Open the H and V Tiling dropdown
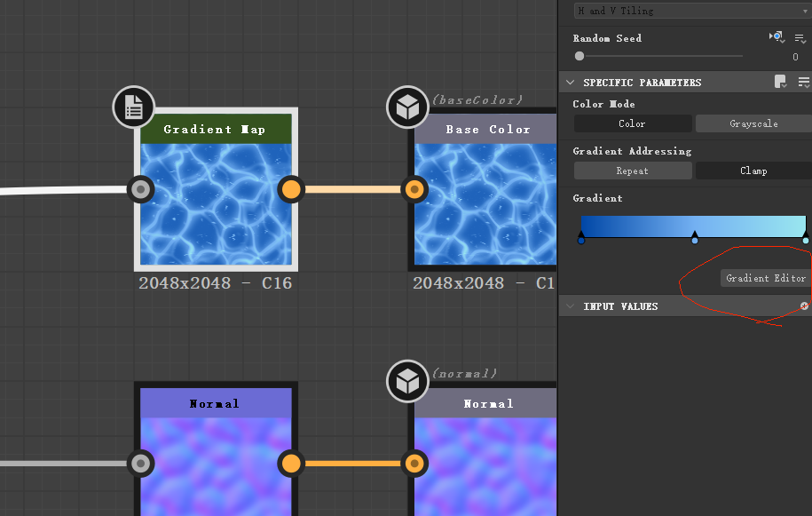 point(690,11)
